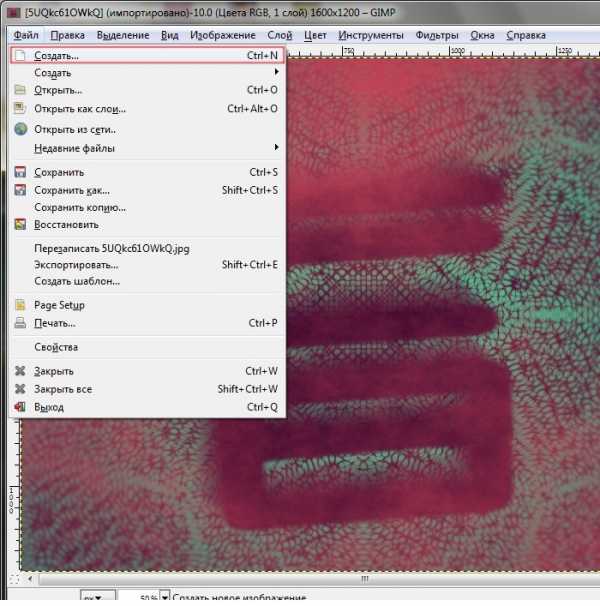Choose Создать... to make a new image

point(147,56)
